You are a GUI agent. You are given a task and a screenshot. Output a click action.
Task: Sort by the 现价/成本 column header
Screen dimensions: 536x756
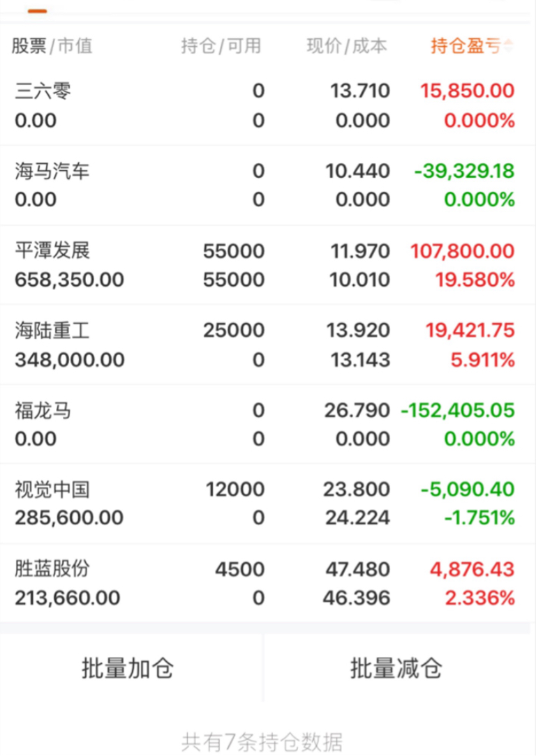346,46
